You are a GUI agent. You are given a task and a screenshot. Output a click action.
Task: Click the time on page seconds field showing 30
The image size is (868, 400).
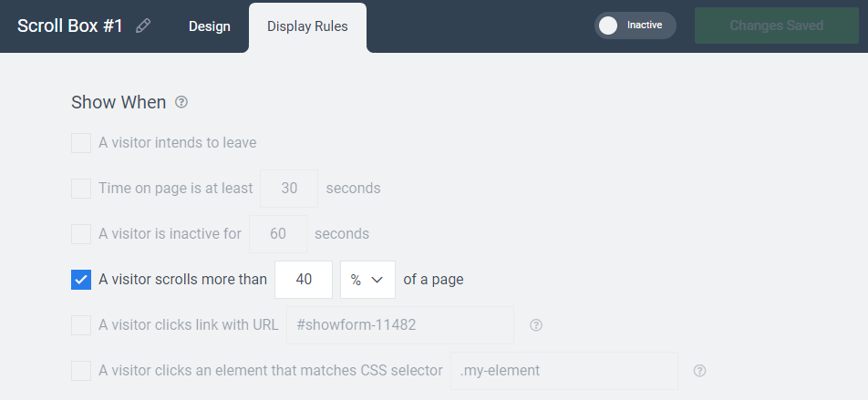[x=289, y=189]
